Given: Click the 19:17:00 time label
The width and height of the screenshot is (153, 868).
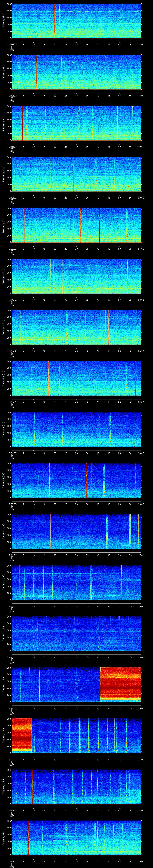Looking at the screenshot, I should pos(12,96).
